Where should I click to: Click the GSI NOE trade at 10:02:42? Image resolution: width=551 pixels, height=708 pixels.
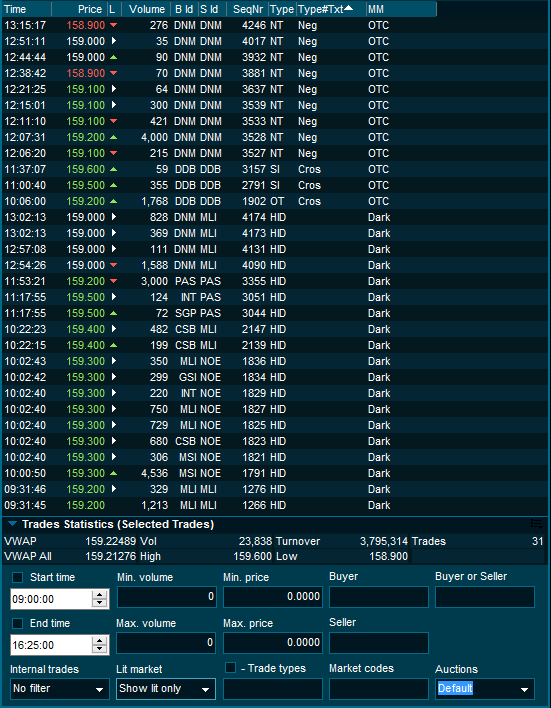pyautogui.click(x=275, y=377)
